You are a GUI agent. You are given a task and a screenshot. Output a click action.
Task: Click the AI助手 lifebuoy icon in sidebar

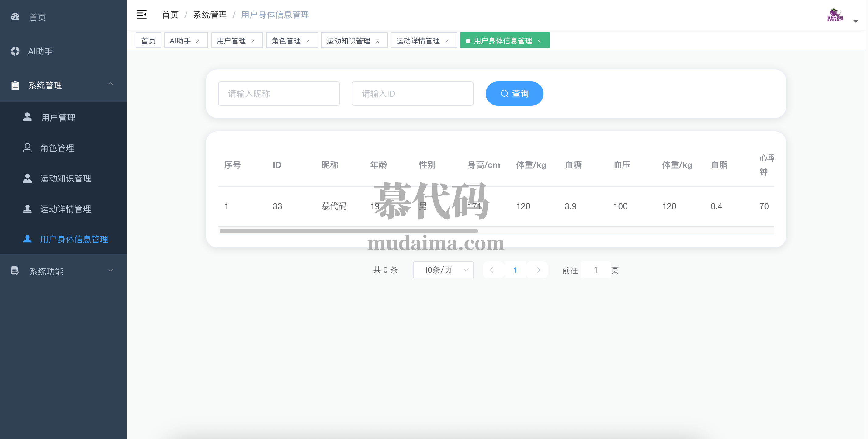(x=15, y=51)
